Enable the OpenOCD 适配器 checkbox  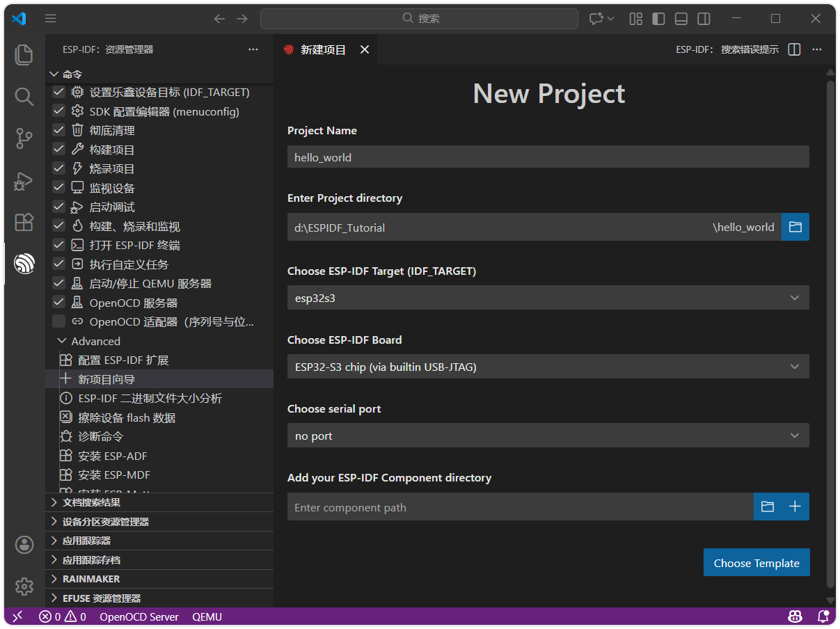[x=58, y=321]
